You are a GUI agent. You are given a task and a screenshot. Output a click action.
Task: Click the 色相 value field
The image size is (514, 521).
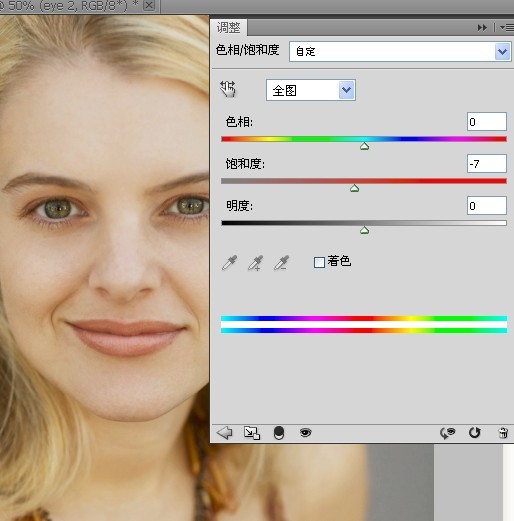(487, 122)
